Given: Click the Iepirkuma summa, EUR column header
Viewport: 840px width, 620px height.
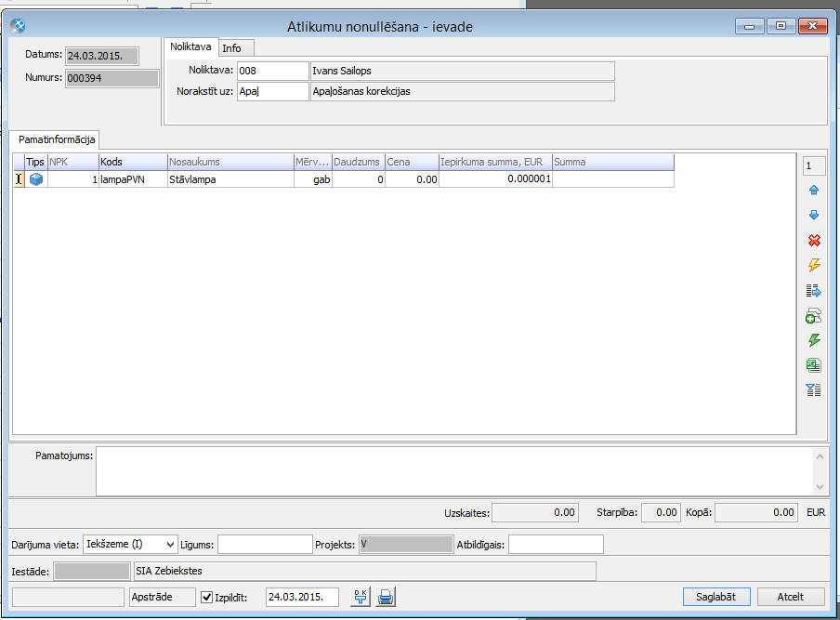Looking at the screenshot, I should (495, 162).
